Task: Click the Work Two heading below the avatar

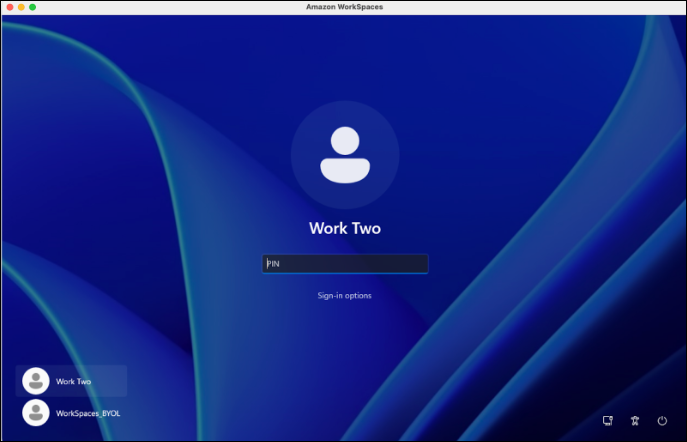Action: coord(344,228)
